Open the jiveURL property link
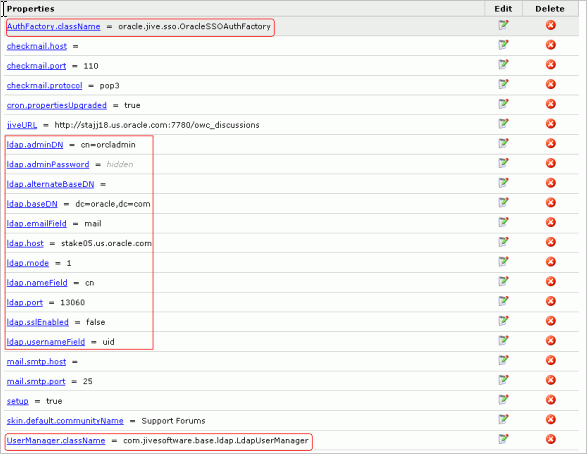Image resolution: width=587 pixels, height=454 pixels. [x=22, y=125]
